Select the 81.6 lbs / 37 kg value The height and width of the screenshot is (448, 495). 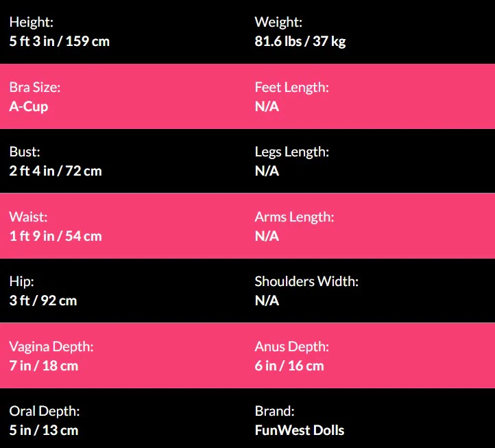click(300, 41)
